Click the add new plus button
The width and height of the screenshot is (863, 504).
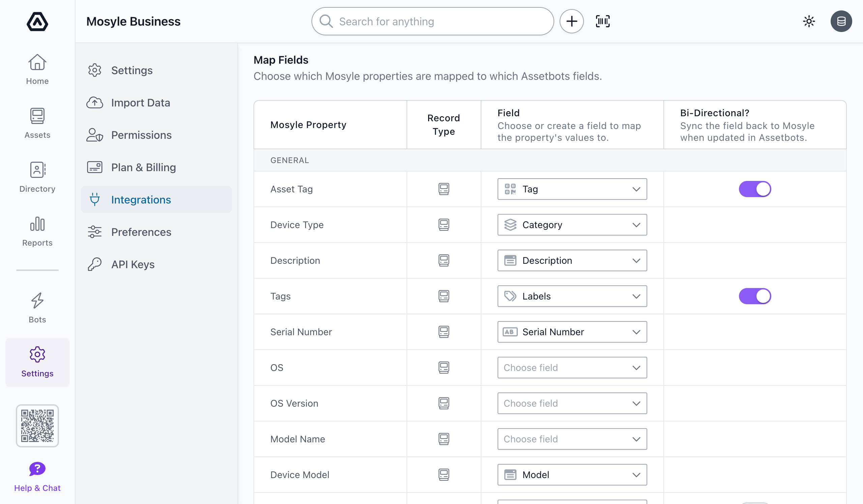point(571,22)
